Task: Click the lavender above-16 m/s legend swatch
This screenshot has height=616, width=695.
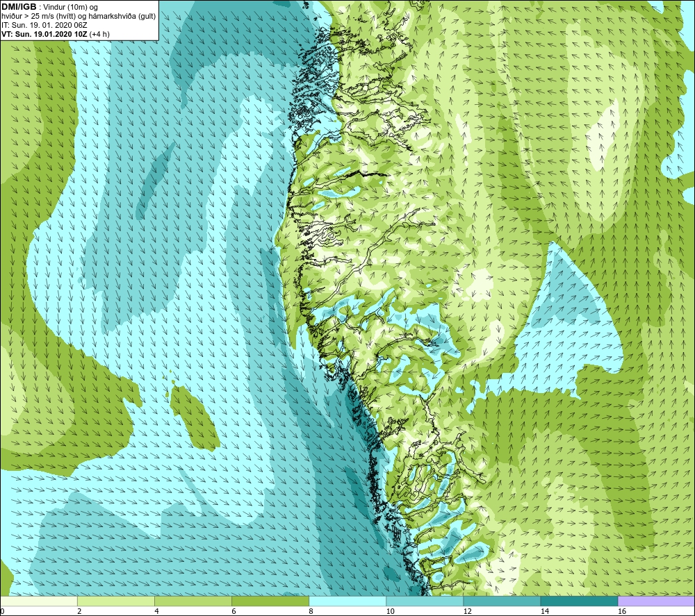Action: pos(656,601)
